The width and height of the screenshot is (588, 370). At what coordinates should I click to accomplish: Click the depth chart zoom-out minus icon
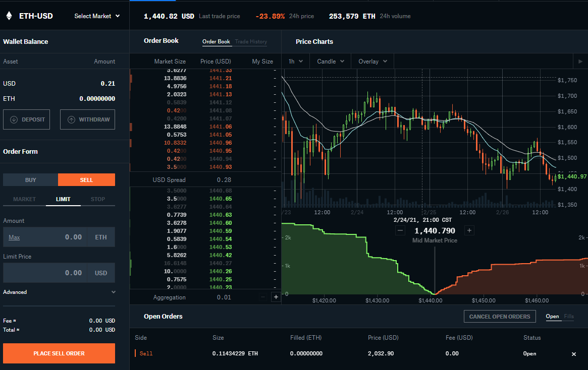400,231
